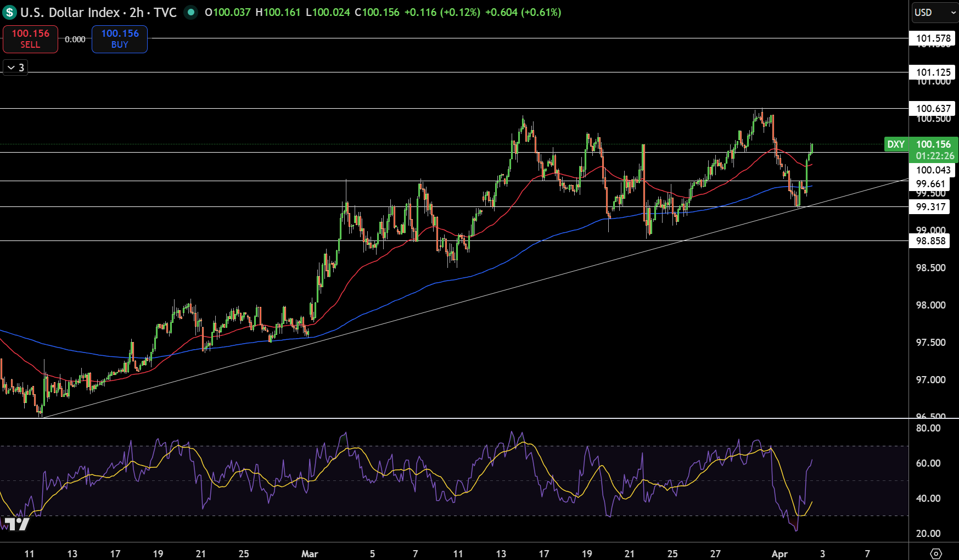Click the Apr label on time axis
Viewport: 959px width, 560px height.
(779, 553)
